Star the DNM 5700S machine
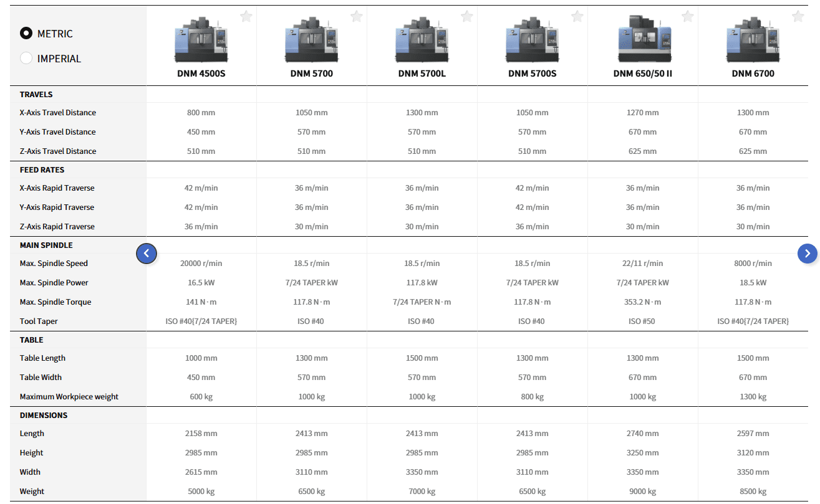 coord(577,16)
